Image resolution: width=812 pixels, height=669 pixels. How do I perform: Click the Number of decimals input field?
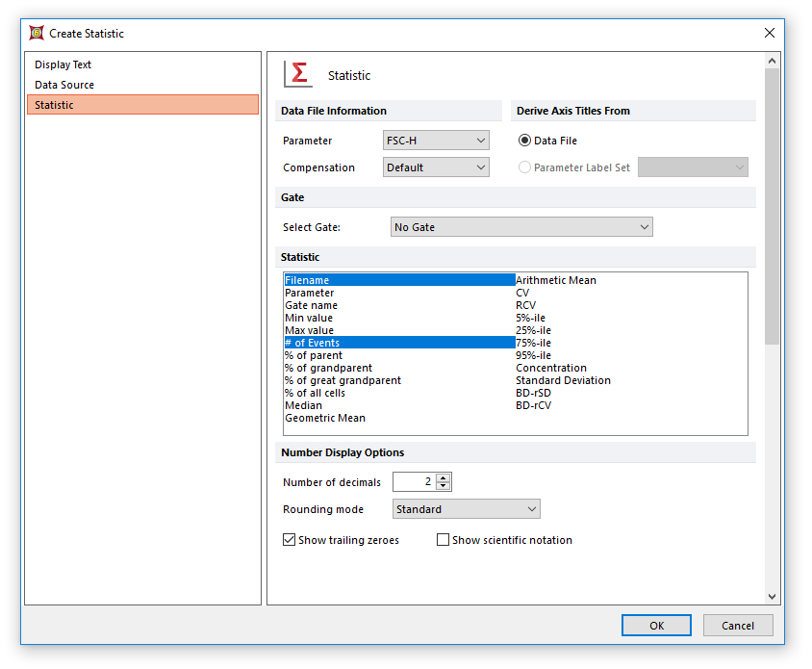(x=414, y=482)
